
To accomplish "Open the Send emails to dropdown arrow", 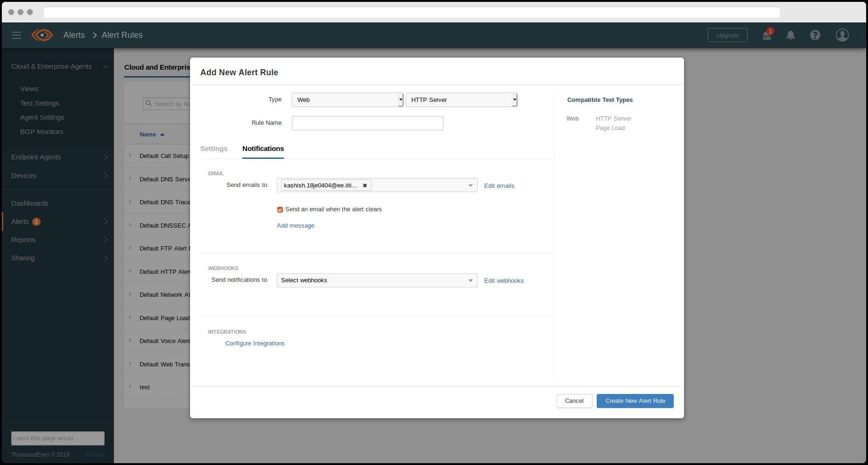I will 471,186.
